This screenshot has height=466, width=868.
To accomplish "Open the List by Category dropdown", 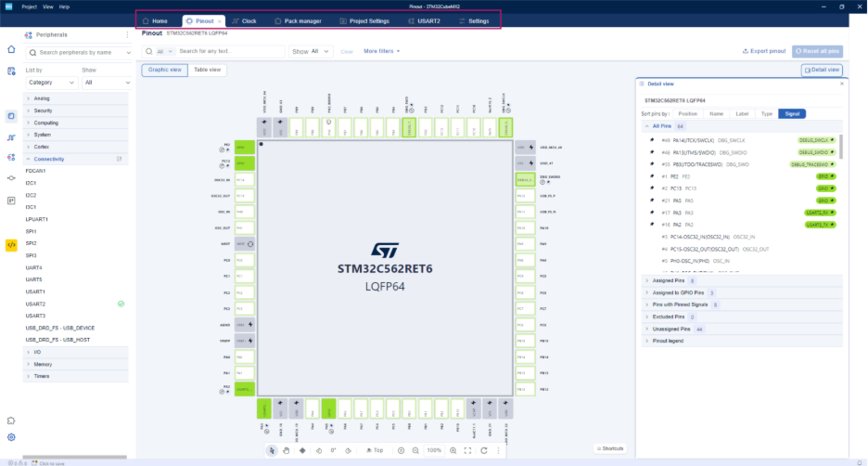I will click(x=51, y=83).
